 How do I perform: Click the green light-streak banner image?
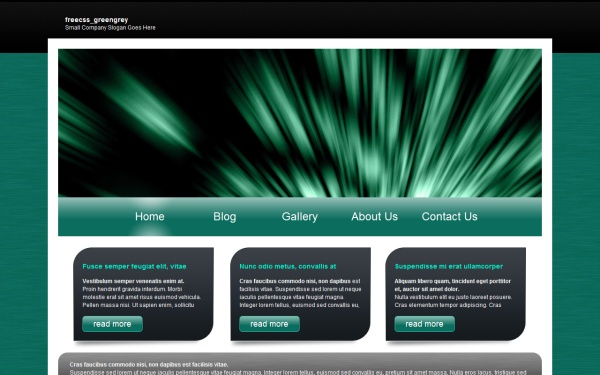[x=300, y=123]
